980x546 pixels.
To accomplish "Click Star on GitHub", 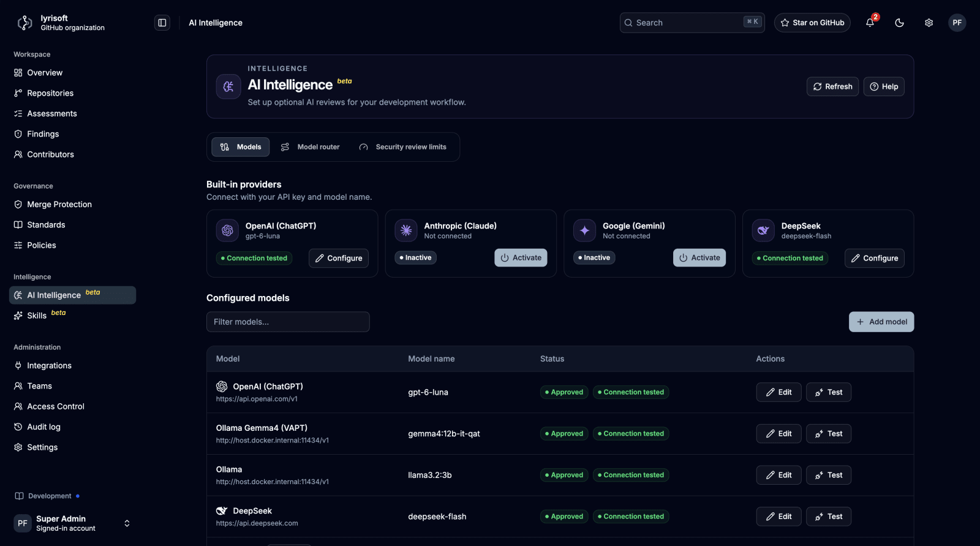I will 812,23.
